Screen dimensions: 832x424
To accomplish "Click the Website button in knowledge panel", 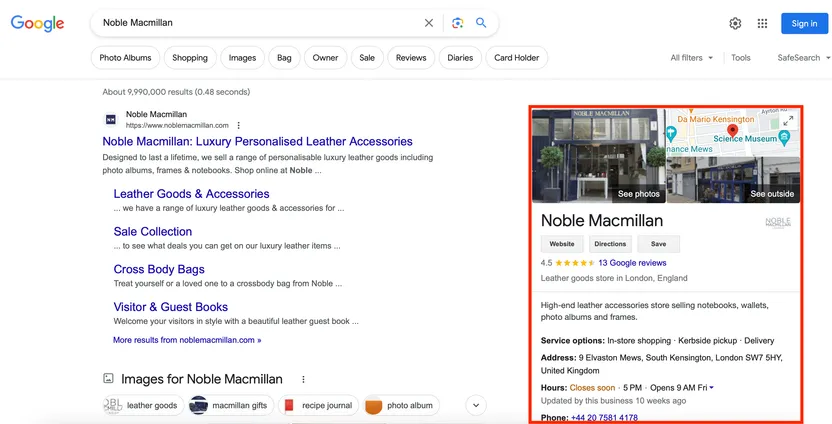I will pyautogui.click(x=562, y=244).
